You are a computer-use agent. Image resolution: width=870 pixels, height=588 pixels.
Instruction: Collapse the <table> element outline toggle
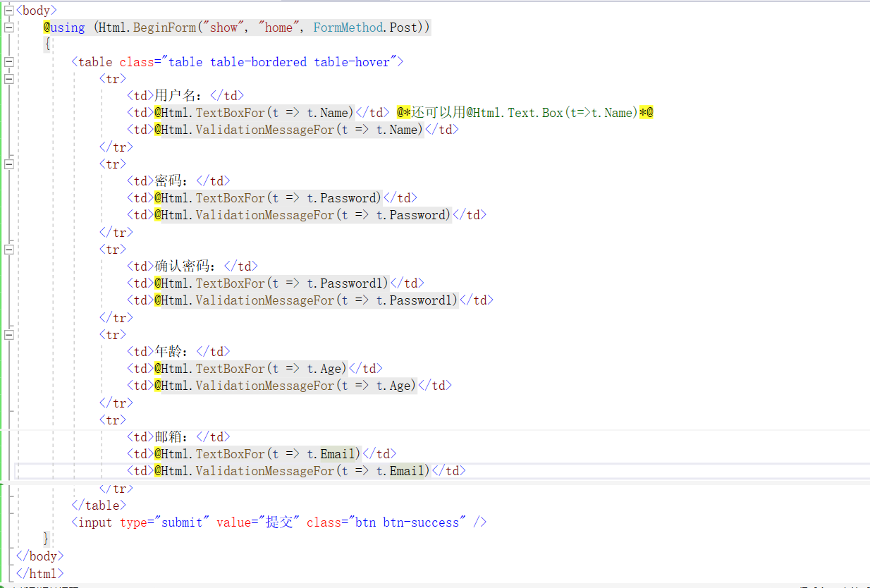(x=8, y=62)
